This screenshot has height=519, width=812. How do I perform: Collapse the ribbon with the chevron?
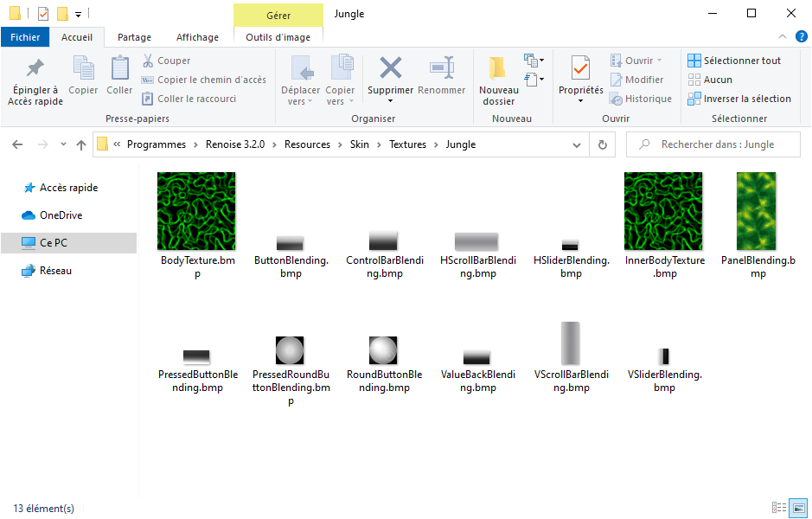[783, 36]
